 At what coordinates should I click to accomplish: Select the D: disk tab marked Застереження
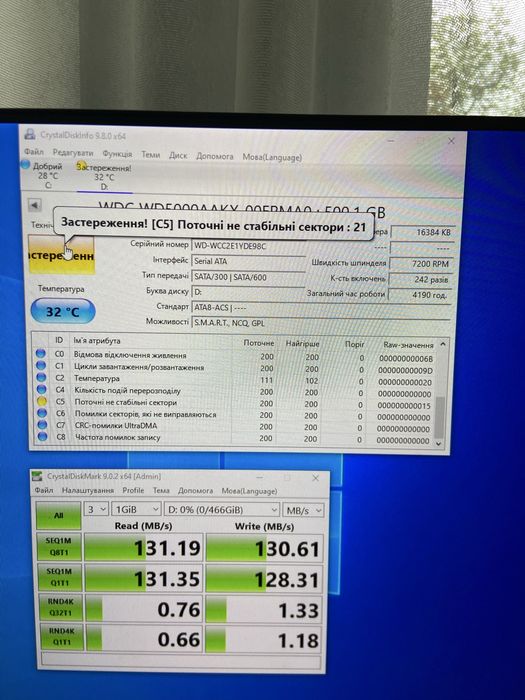pos(104,177)
